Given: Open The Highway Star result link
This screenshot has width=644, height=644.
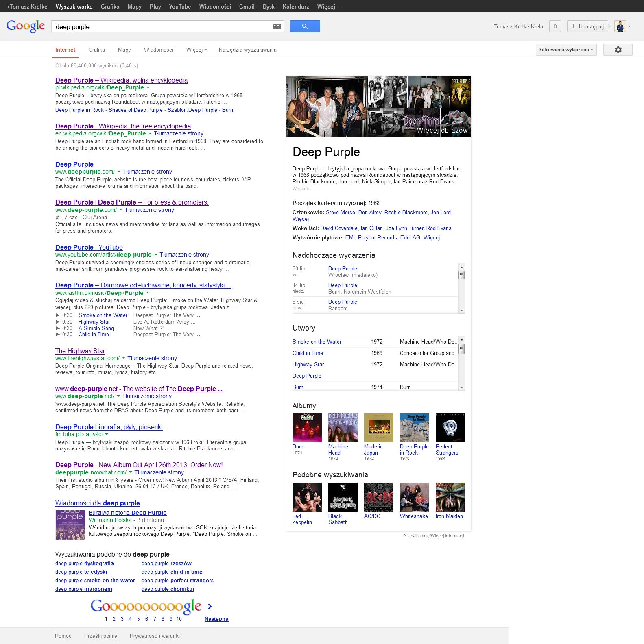Looking at the screenshot, I should (x=80, y=351).
